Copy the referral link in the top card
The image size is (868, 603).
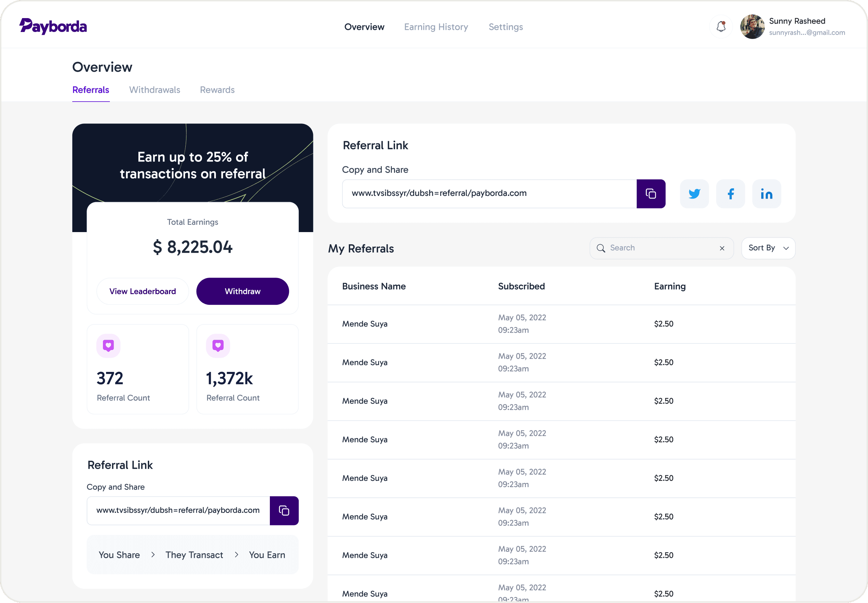[x=651, y=194]
